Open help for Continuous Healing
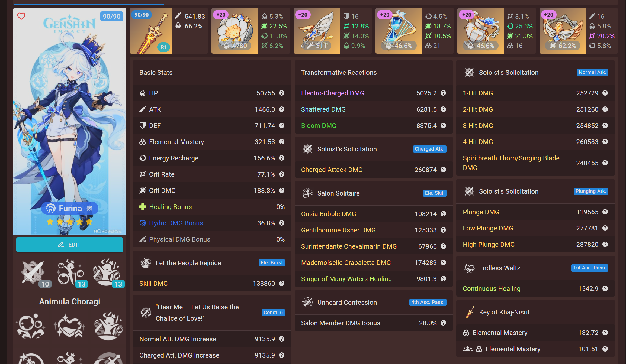 [605, 288]
